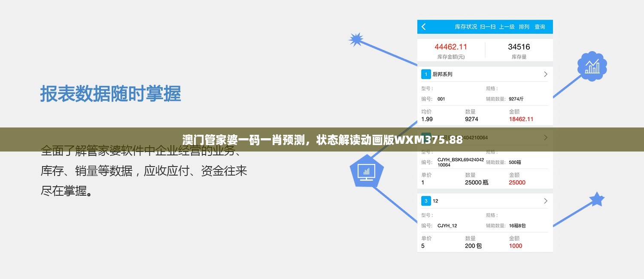Click the 单价 value 5 in item 12

click(x=423, y=246)
